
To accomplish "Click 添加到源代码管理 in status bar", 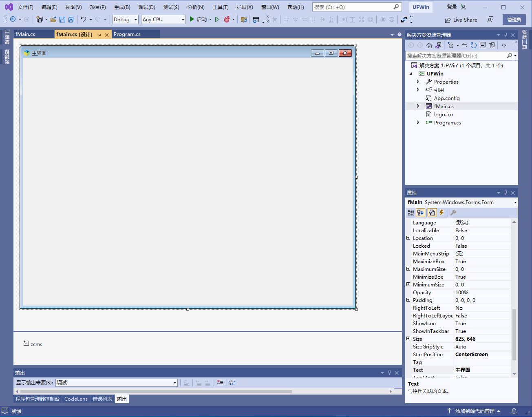I will pos(474,411).
